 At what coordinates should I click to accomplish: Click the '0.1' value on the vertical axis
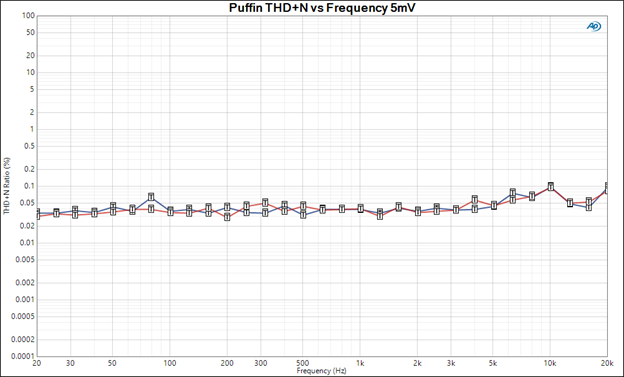click(30, 186)
